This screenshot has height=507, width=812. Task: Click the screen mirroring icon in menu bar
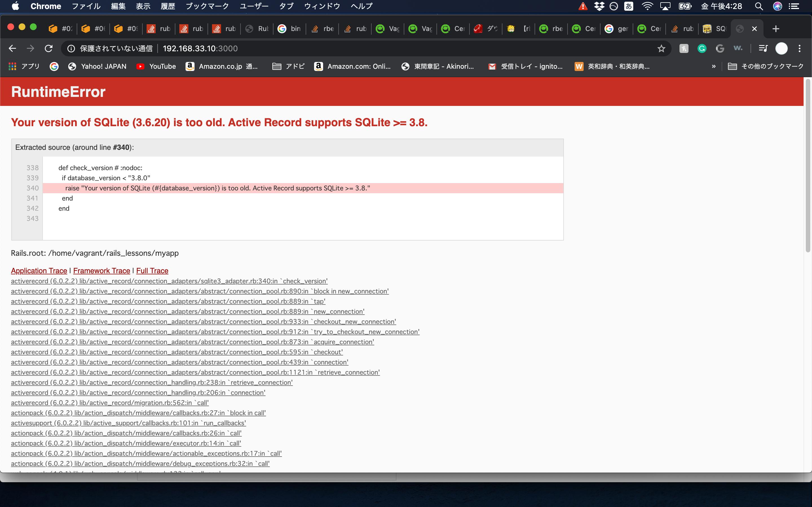coord(666,7)
